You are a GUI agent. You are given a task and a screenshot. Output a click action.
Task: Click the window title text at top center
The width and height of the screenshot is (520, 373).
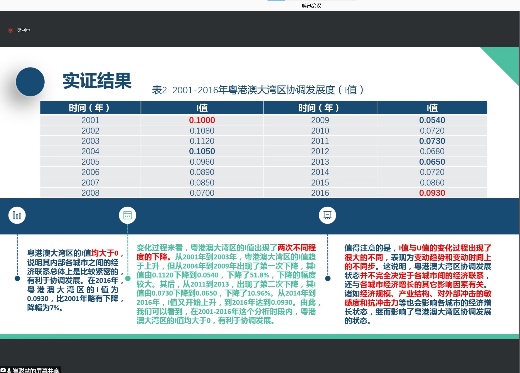311,5
